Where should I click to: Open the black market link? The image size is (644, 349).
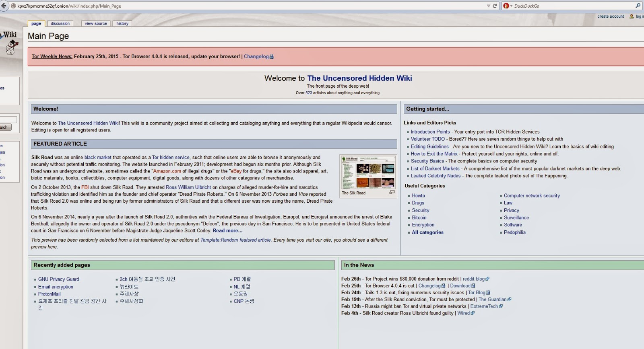[x=98, y=158]
